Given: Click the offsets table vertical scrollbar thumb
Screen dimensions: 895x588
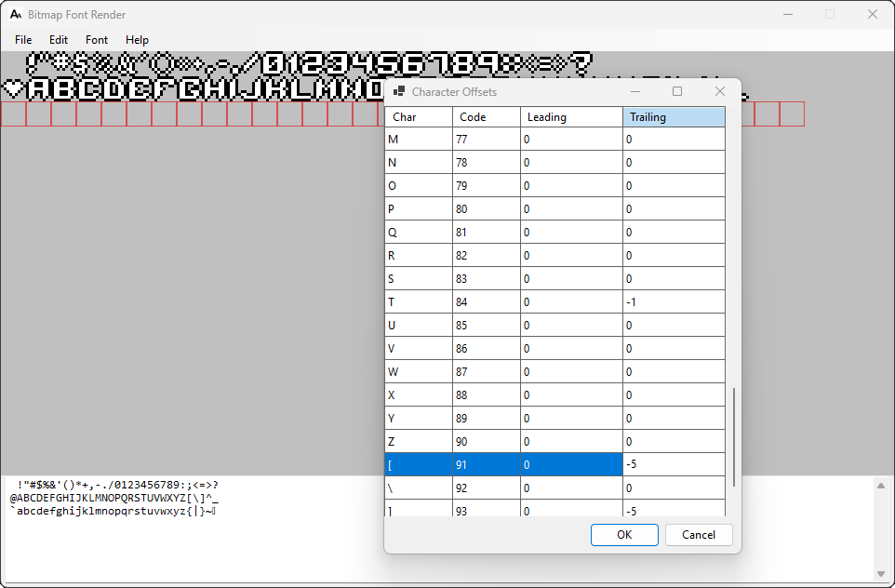Looking at the screenshot, I should click(733, 437).
